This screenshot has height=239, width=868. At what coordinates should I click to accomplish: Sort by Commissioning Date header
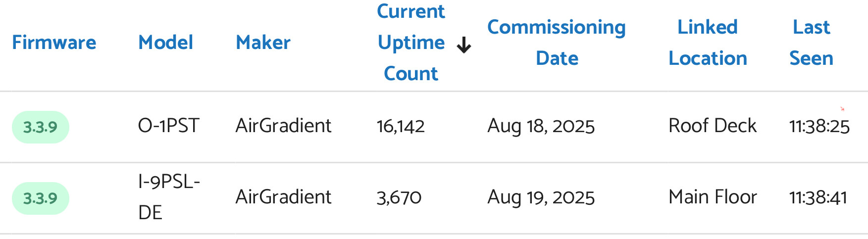pyautogui.click(x=557, y=43)
